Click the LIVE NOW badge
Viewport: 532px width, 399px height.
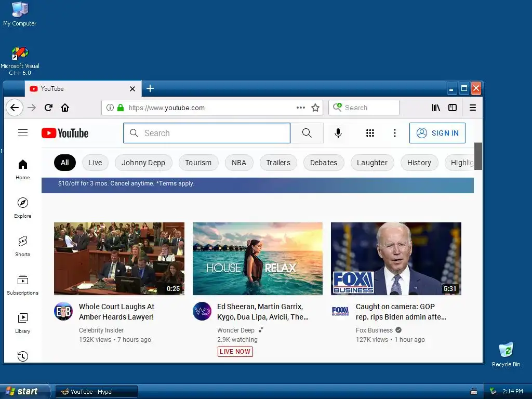coord(235,352)
